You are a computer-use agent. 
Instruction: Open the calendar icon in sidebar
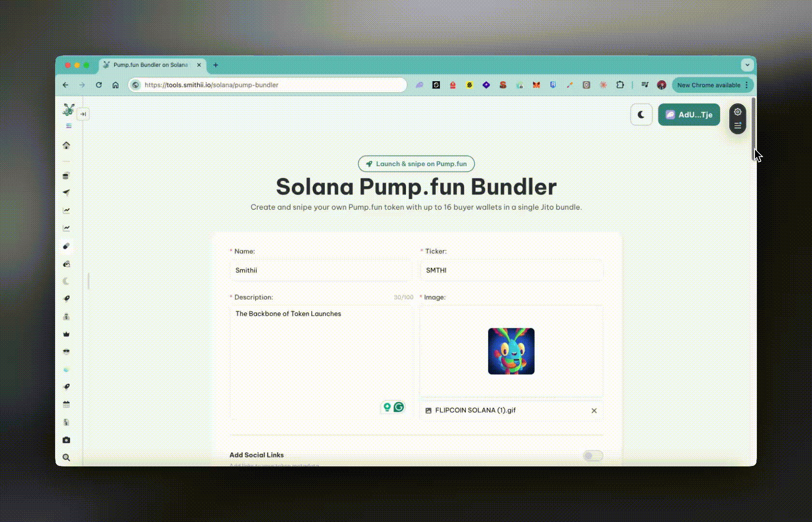point(66,405)
